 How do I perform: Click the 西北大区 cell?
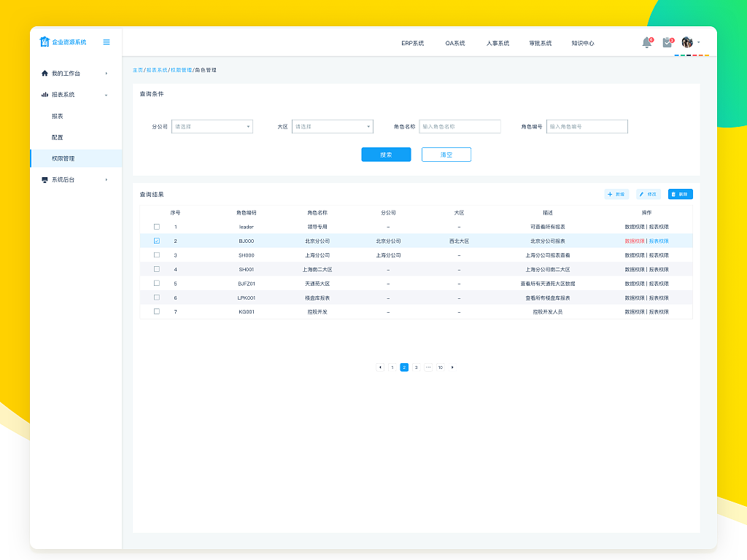coord(460,241)
